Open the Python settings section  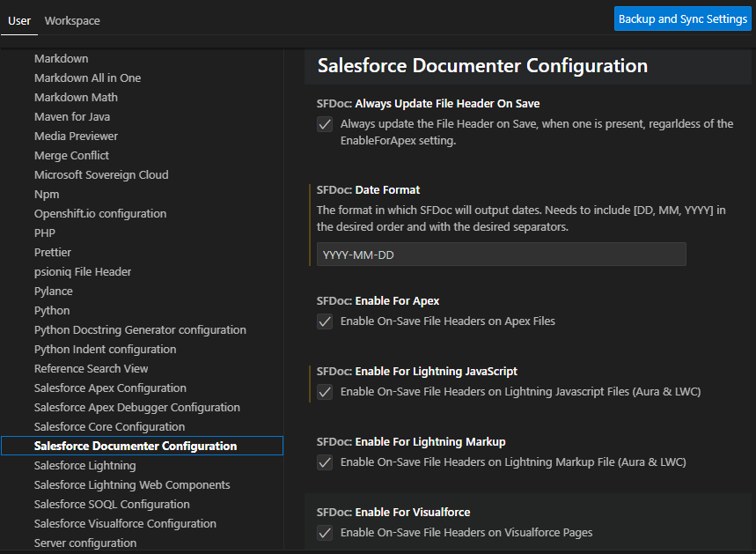point(51,310)
